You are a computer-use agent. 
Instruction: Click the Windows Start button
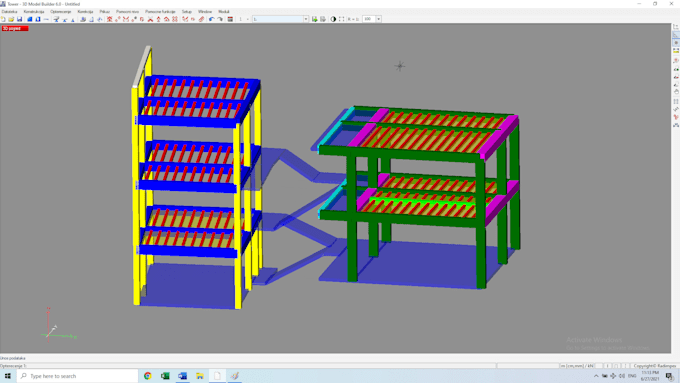[x=8, y=376]
